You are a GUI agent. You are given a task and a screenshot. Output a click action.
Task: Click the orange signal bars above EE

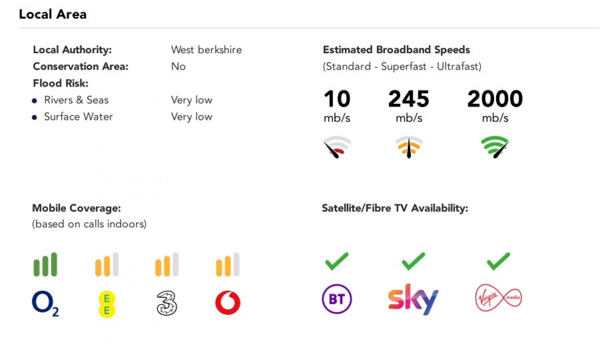click(107, 265)
